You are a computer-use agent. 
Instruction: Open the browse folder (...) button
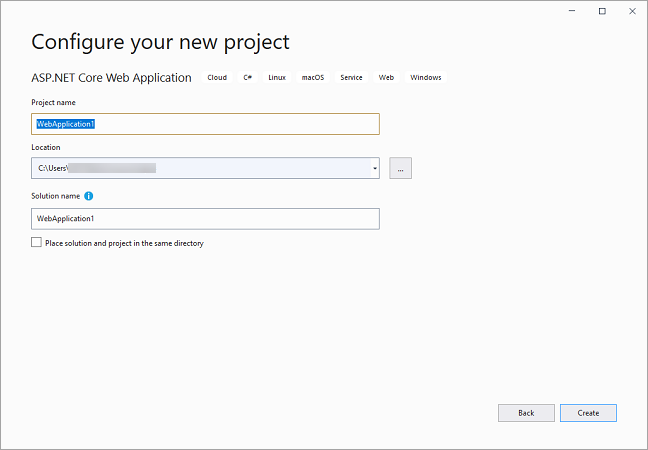(x=400, y=168)
